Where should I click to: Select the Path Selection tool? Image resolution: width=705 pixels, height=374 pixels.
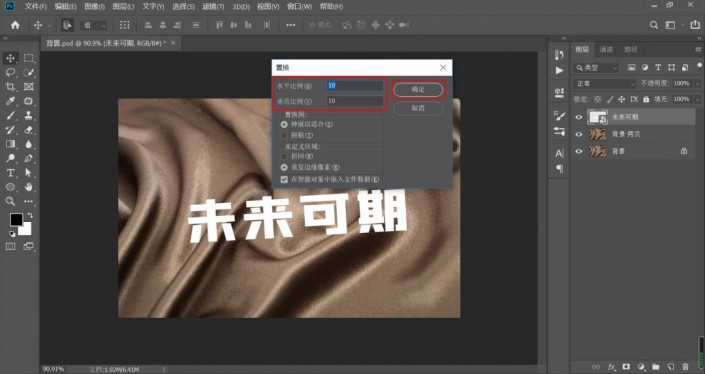tap(29, 173)
